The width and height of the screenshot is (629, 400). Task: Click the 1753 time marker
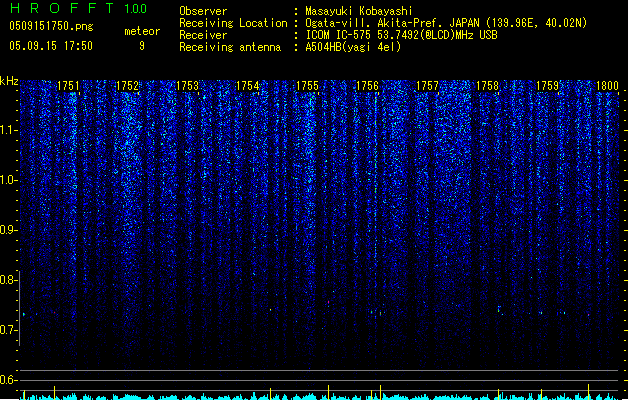187,86
